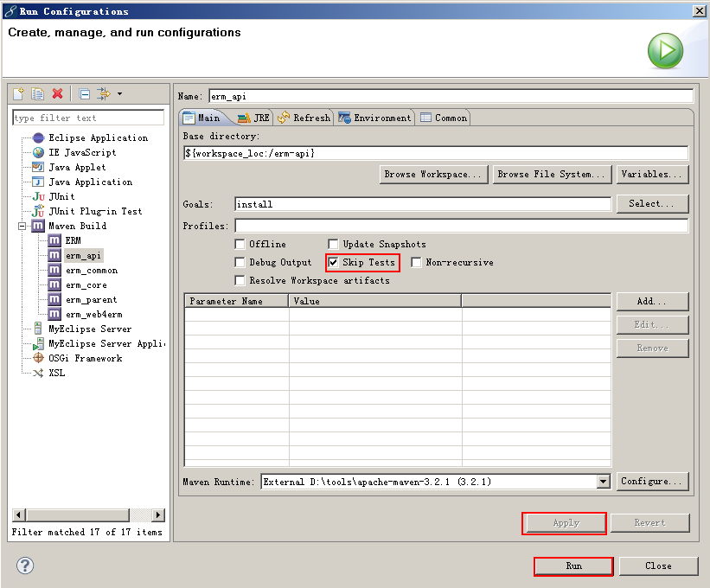710x588 pixels.
Task: Click the tree scrollbar left arrow
Action: point(19,515)
